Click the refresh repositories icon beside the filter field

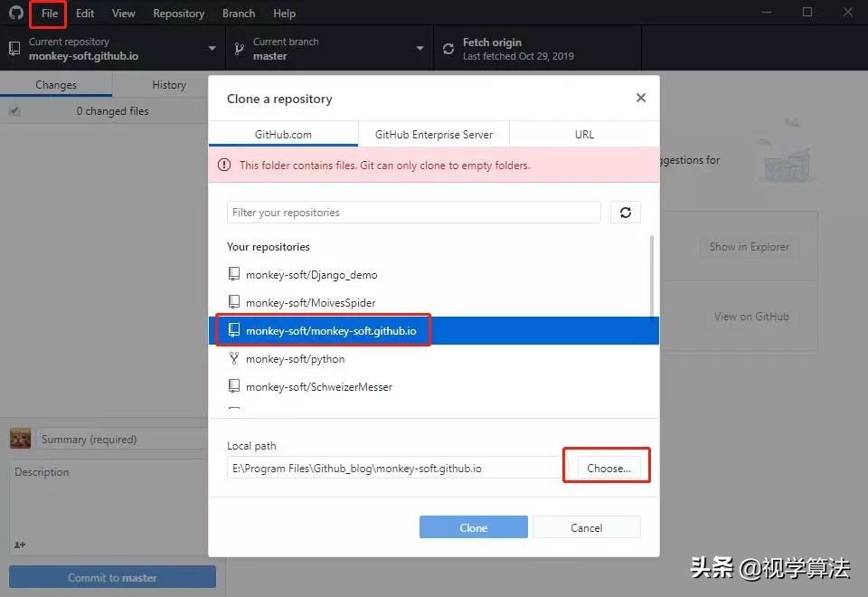[x=625, y=212]
